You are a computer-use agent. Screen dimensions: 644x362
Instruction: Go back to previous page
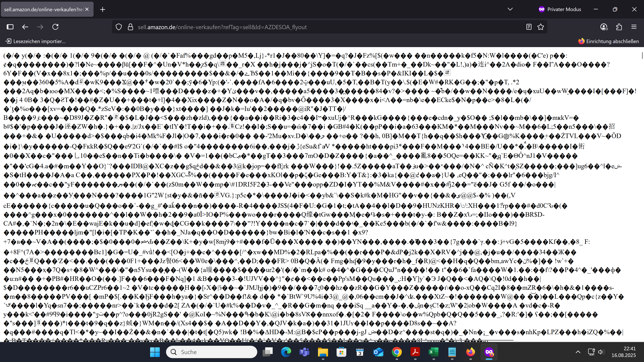pos(25,27)
